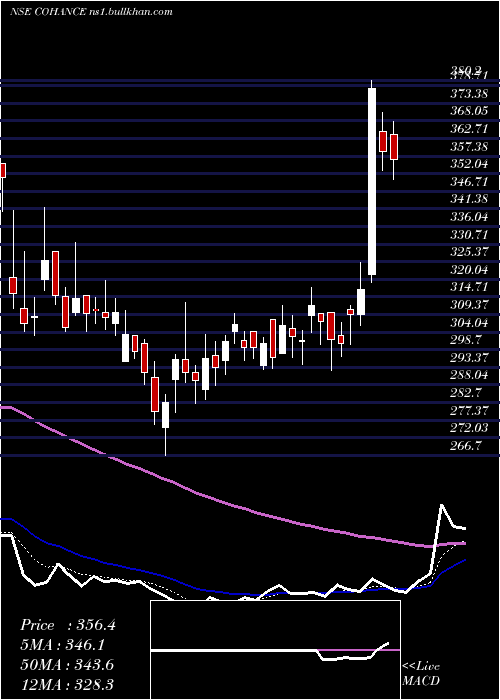Viewport: 500px width, 700px height.
Task: Click the 293.37 price label
Action: 469,358
